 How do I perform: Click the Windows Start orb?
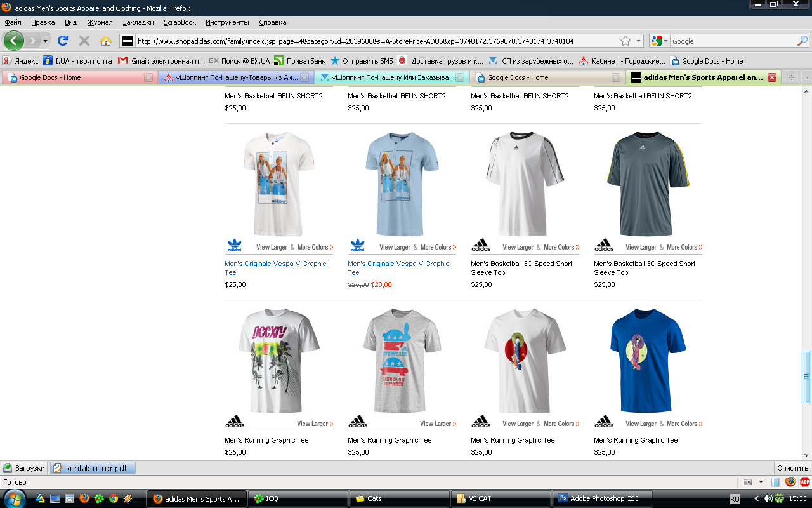pos(14,498)
